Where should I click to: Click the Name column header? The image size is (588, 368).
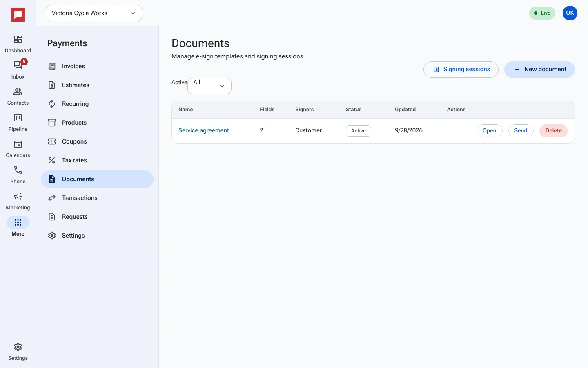pyautogui.click(x=186, y=110)
